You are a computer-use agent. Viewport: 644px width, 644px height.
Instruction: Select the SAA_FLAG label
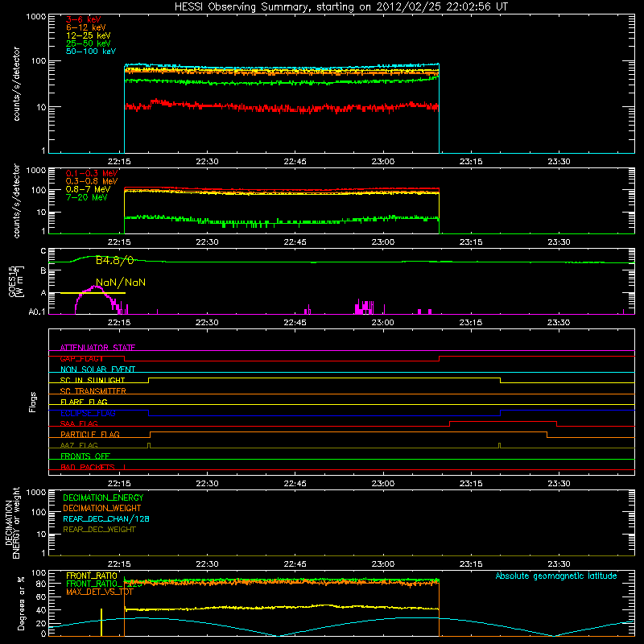pos(79,424)
